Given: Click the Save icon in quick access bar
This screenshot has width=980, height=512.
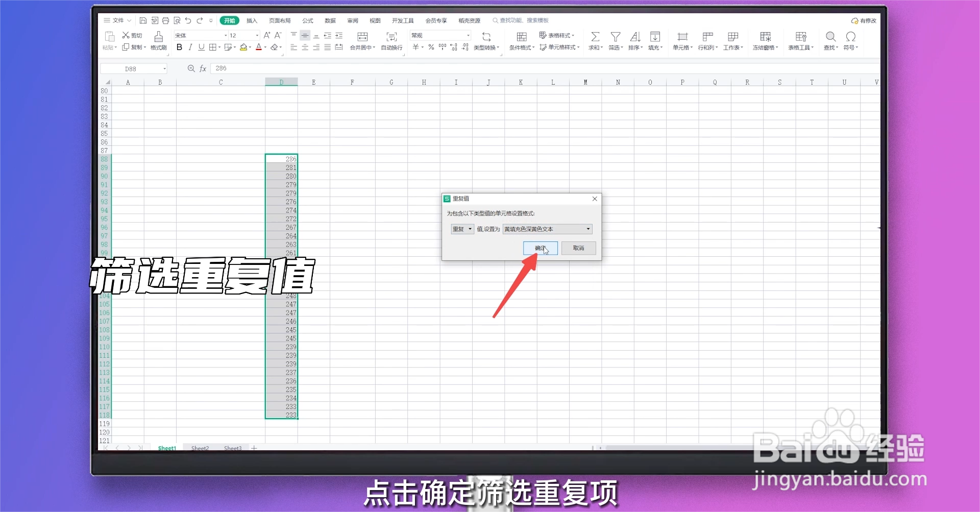Looking at the screenshot, I should [x=143, y=20].
